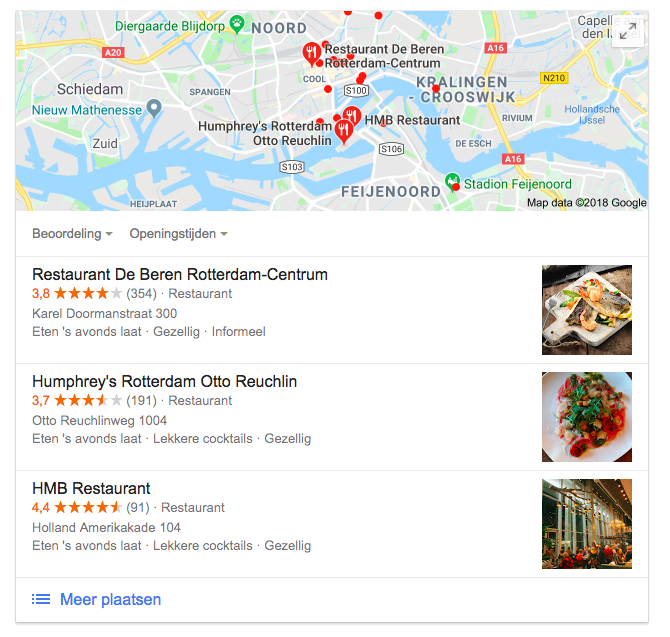Image resolution: width=670 pixels, height=637 pixels.
Task: Open Humphrey's Rotterdam Otto Reuchlin listing
Action: pos(165,381)
